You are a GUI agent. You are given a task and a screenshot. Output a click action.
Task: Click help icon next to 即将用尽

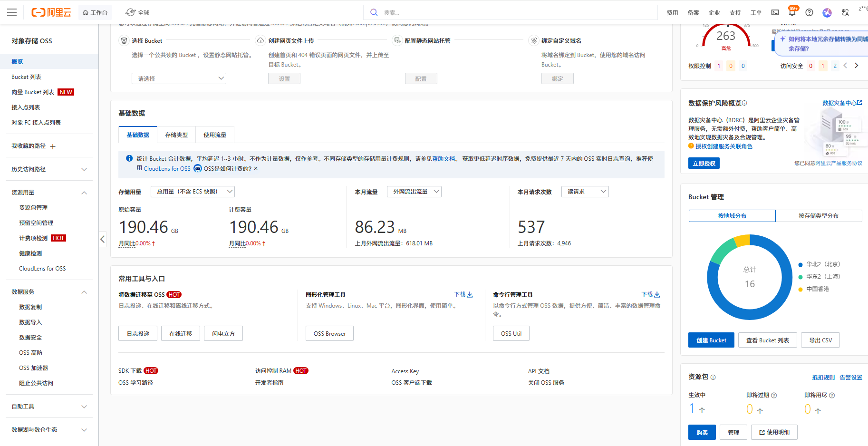tap(832, 395)
